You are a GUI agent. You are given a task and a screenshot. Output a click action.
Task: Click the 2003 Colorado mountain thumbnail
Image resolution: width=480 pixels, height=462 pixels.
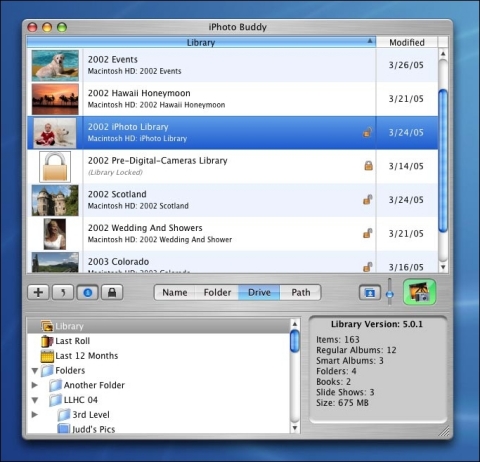pos(55,262)
